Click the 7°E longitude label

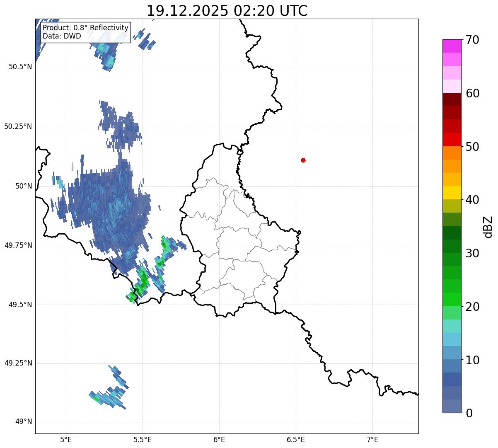click(x=372, y=439)
